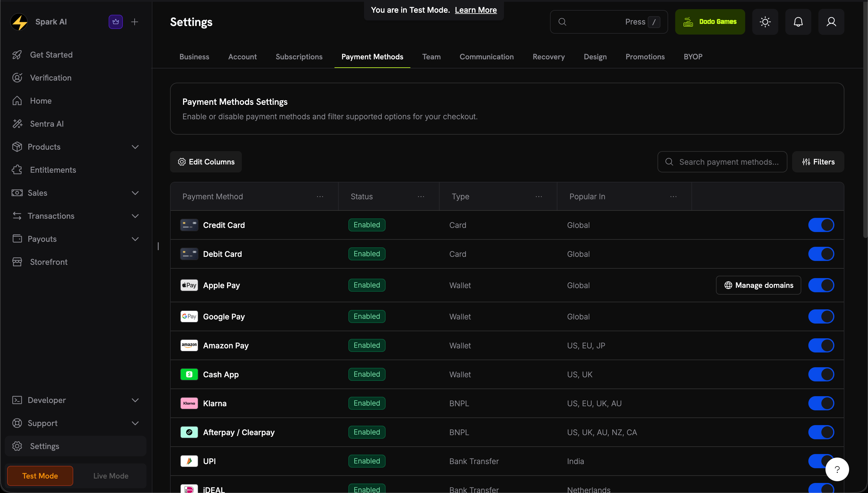Screen dimensions: 868x493
Task: Click the Get Started rocket icon
Action: [17, 55]
